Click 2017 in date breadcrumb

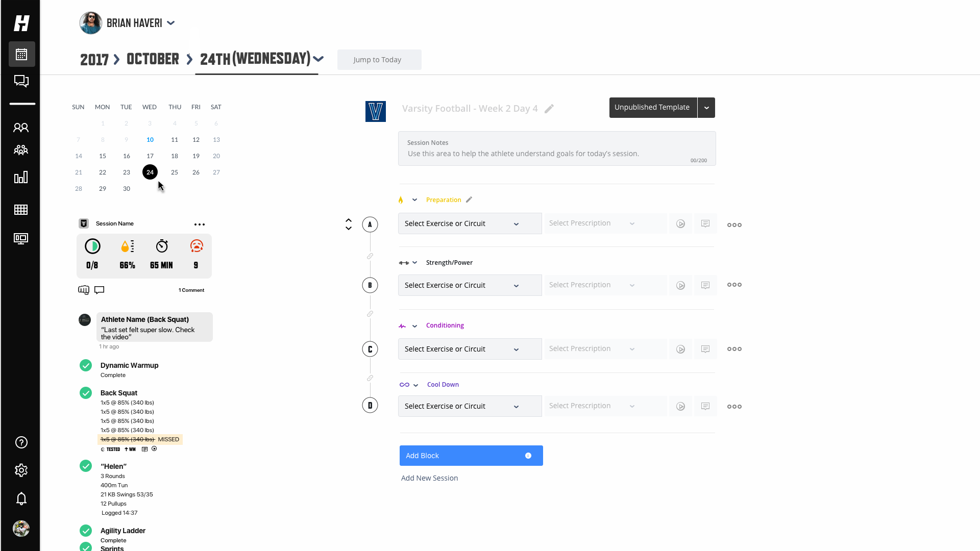point(94,59)
